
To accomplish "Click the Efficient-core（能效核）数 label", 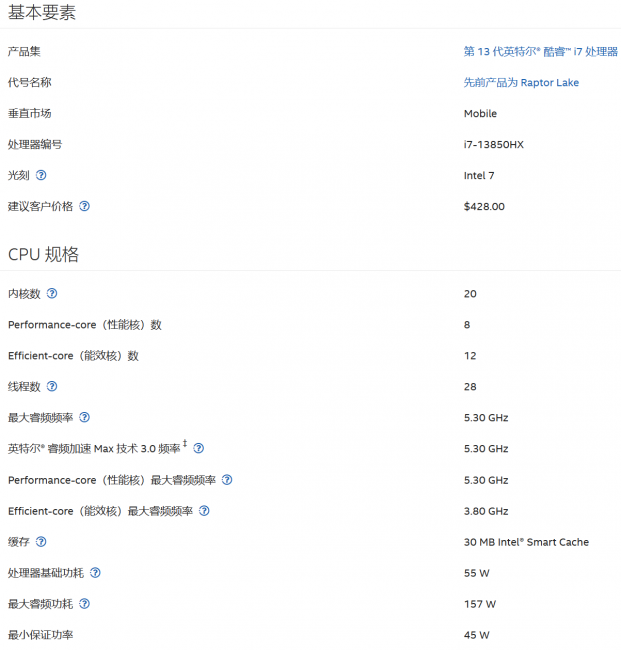I will click(73, 356).
